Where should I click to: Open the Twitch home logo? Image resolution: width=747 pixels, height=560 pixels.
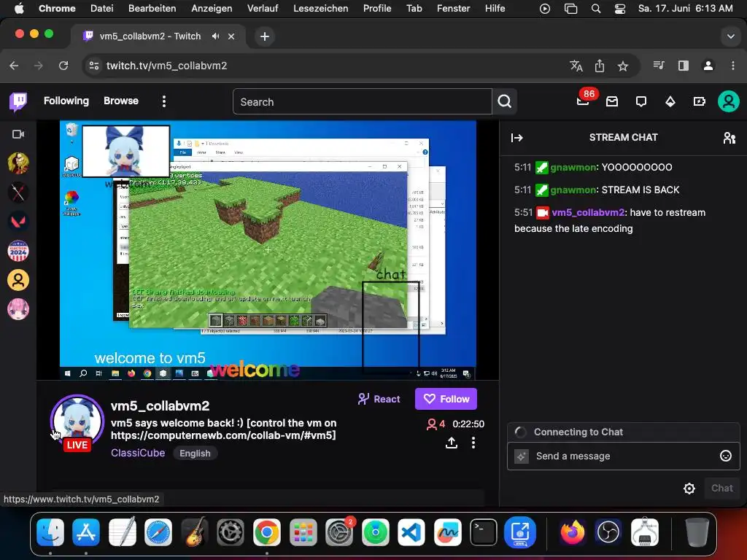pyautogui.click(x=18, y=101)
